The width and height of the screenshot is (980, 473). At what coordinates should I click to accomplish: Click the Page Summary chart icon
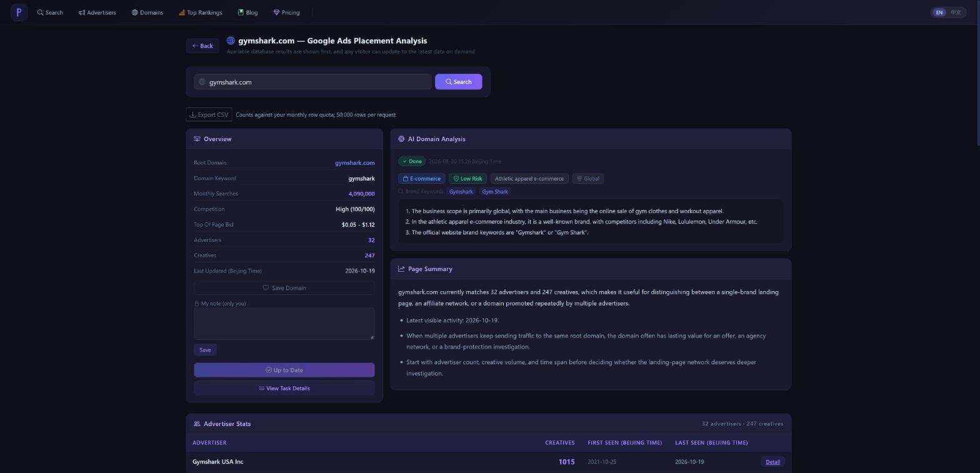(401, 269)
